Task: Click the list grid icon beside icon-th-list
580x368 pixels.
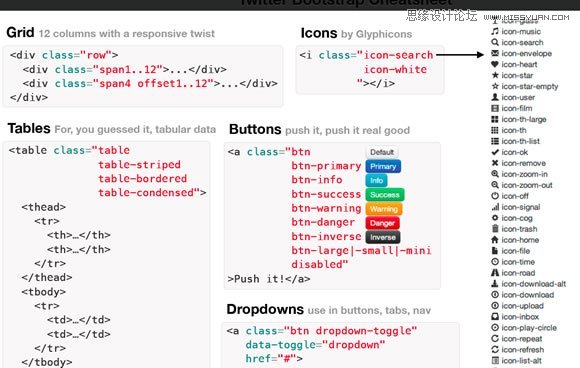Action: tap(495, 141)
